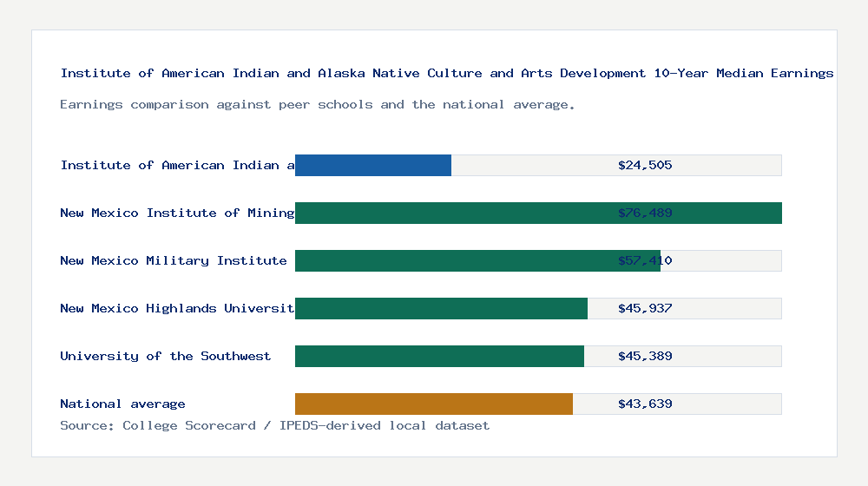Click the 'National average' label

(122, 404)
